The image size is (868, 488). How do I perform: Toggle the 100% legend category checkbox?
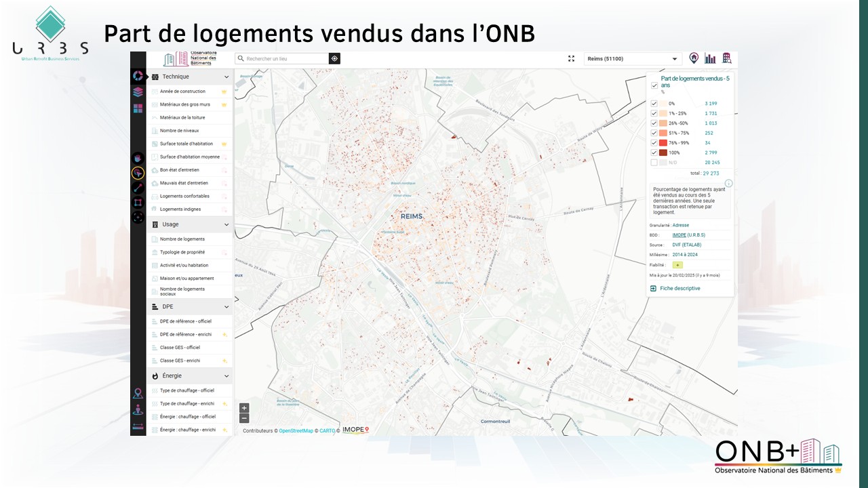point(654,152)
